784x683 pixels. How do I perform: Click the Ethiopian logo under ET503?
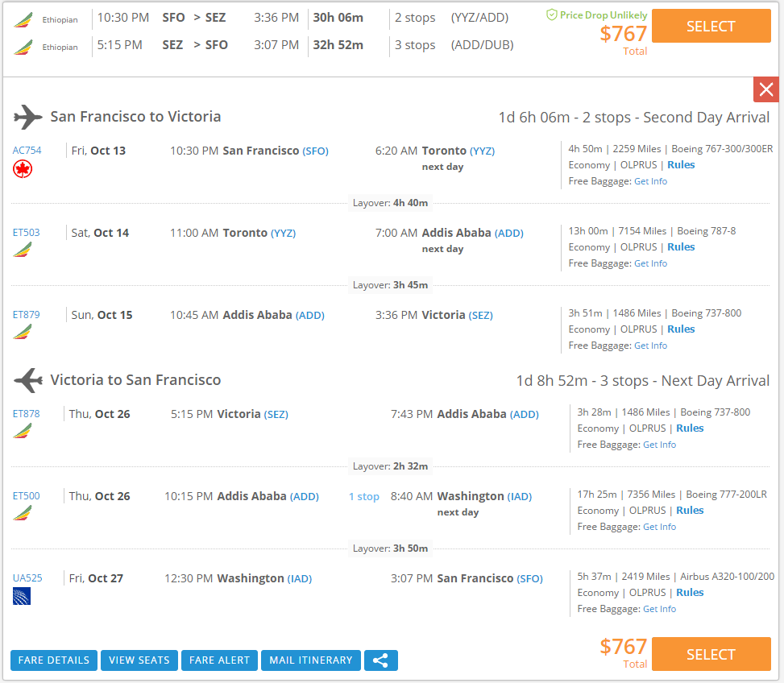click(x=23, y=250)
